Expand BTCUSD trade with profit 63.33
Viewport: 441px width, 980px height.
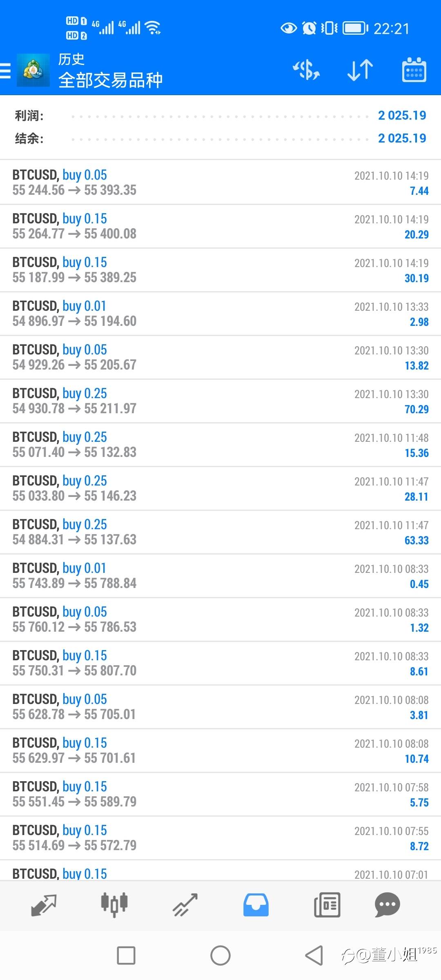pos(220,532)
